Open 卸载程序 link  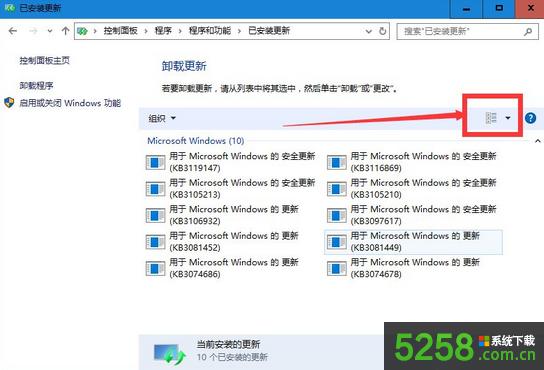pos(36,85)
